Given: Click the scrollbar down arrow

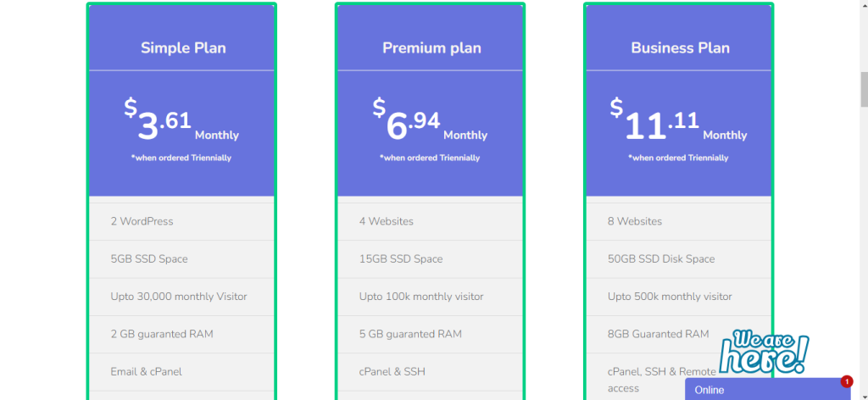Looking at the screenshot, I should coord(861,394).
